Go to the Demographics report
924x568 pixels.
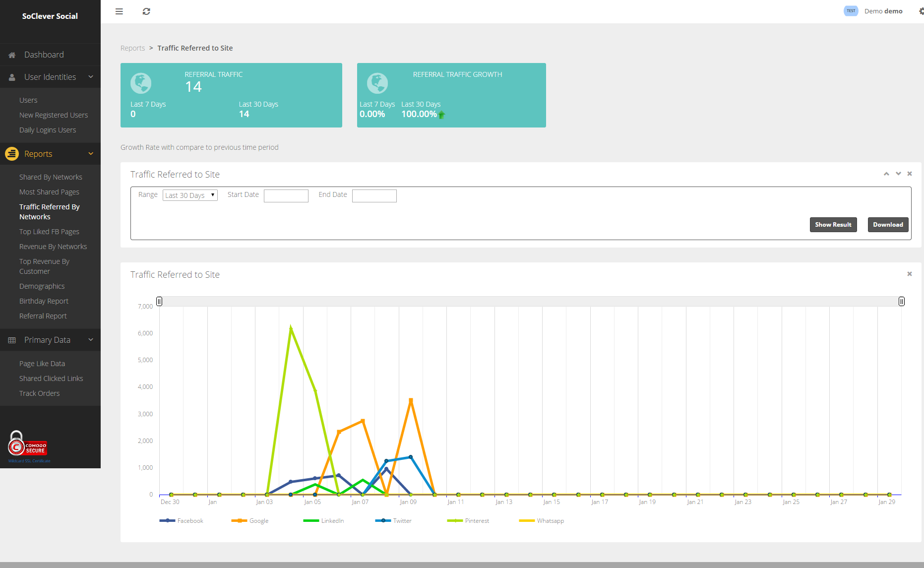(42, 286)
